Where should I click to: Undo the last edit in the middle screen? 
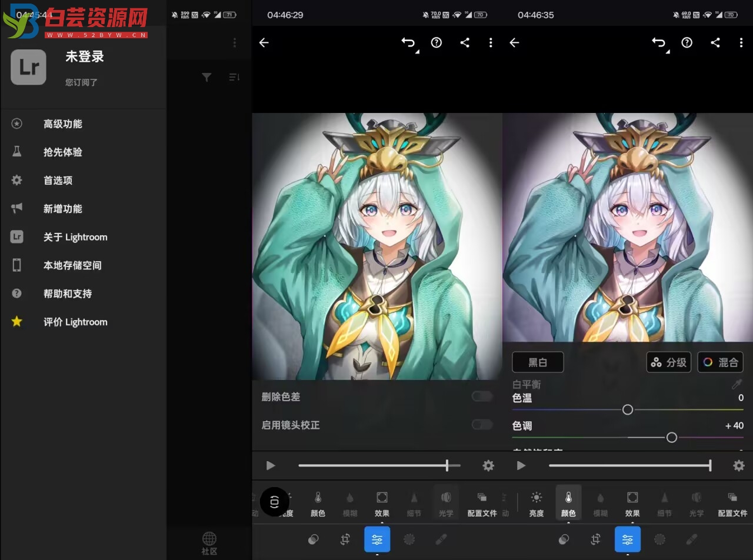409,42
